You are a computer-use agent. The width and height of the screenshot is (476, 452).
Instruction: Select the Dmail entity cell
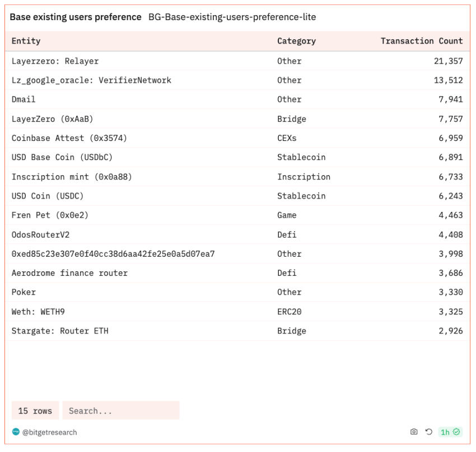tap(24, 100)
